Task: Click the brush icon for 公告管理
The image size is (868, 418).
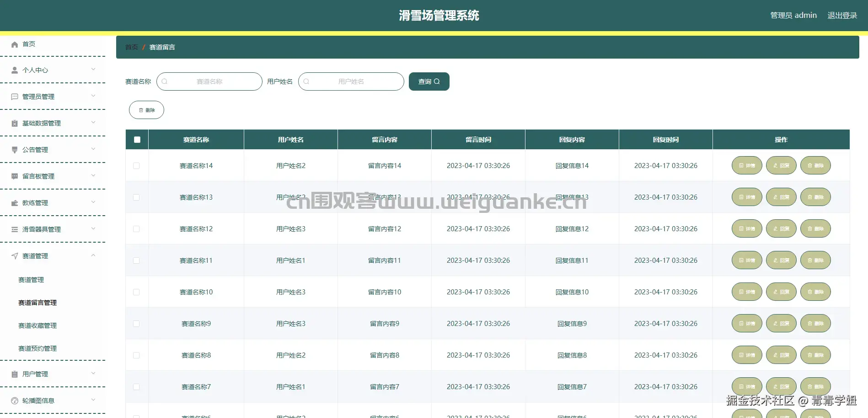Action: [x=15, y=150]
